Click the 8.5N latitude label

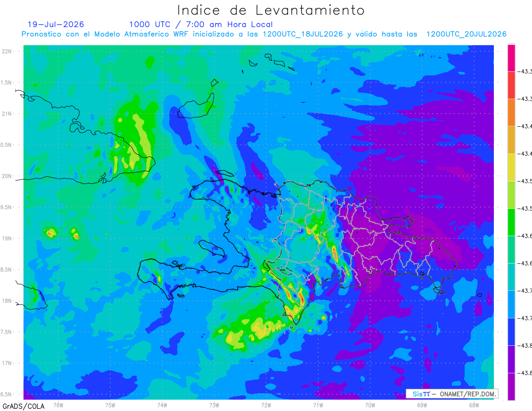[7, 270]
